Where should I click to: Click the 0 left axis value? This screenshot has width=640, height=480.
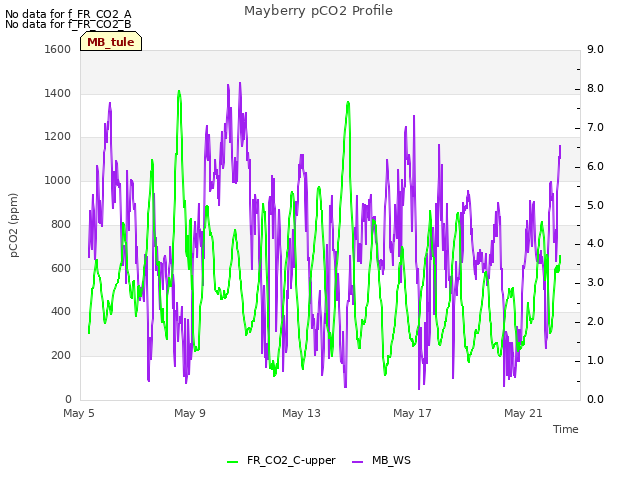click(x=68, y=400)
